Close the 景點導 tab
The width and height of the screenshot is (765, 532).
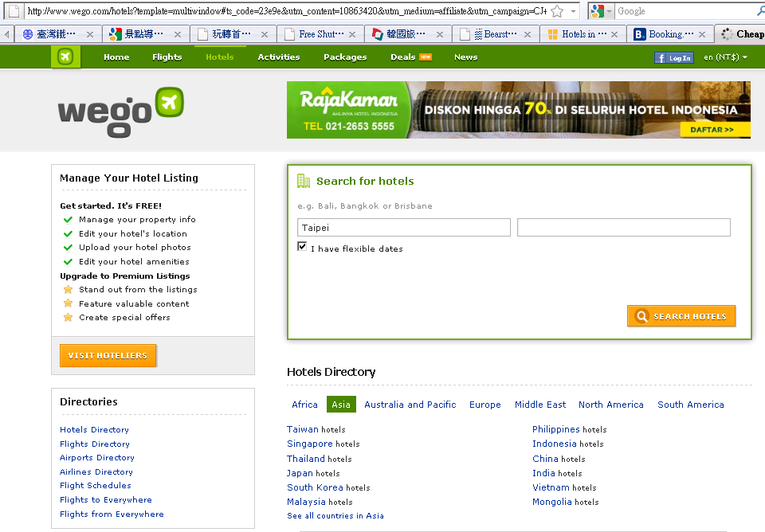[x=178, y=34]
